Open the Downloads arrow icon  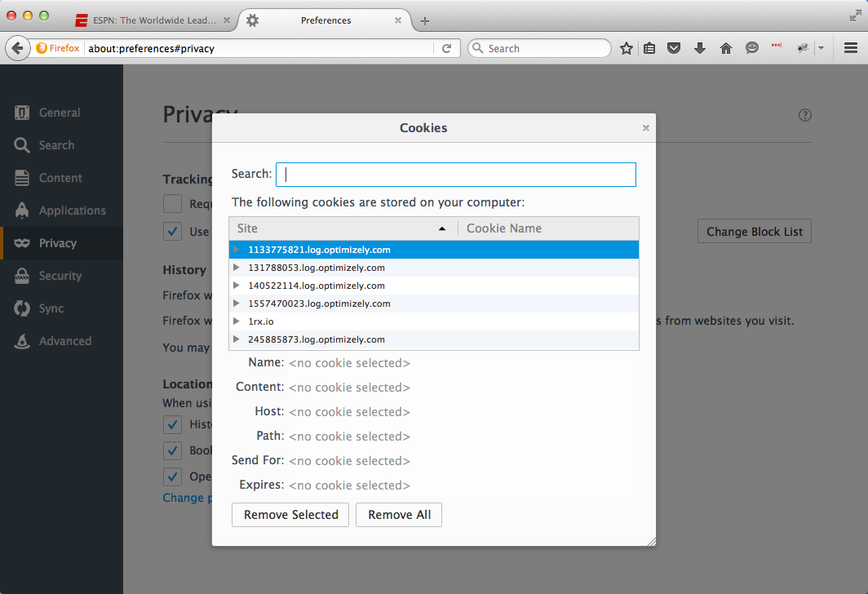pos(700,48)
